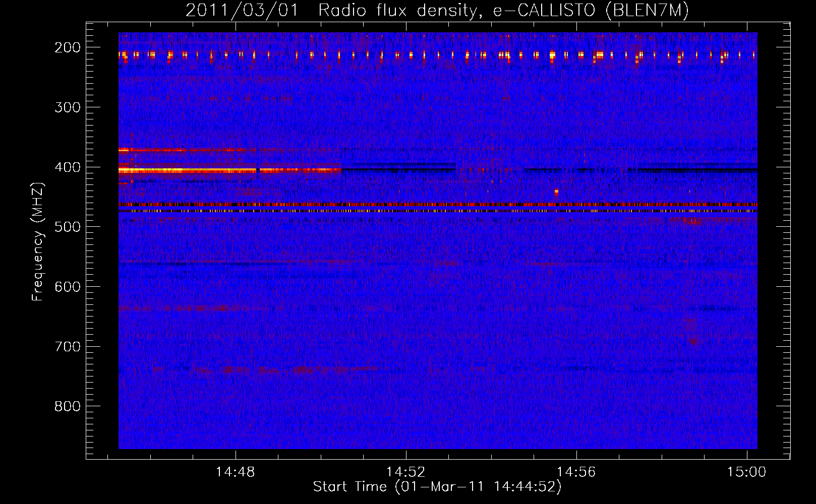Click the 14:52 time tick label
The width and height of the screenshot is (816, 504).
[x=405, y=472]
